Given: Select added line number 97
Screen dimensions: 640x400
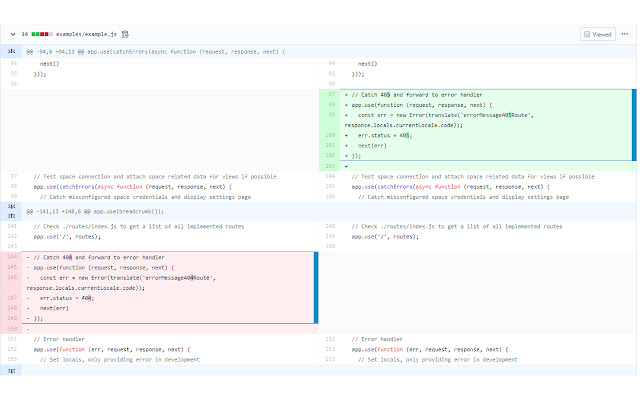Looking at the screenshot, I should 329,94.
